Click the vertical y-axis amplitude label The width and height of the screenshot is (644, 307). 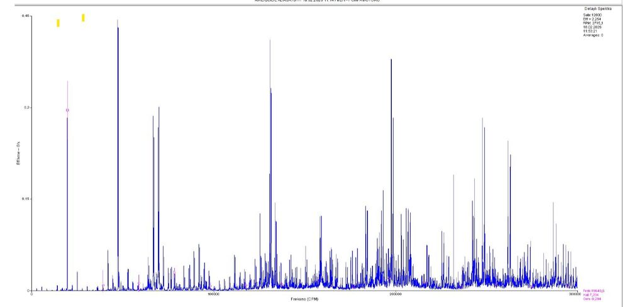tap(19, 153)
